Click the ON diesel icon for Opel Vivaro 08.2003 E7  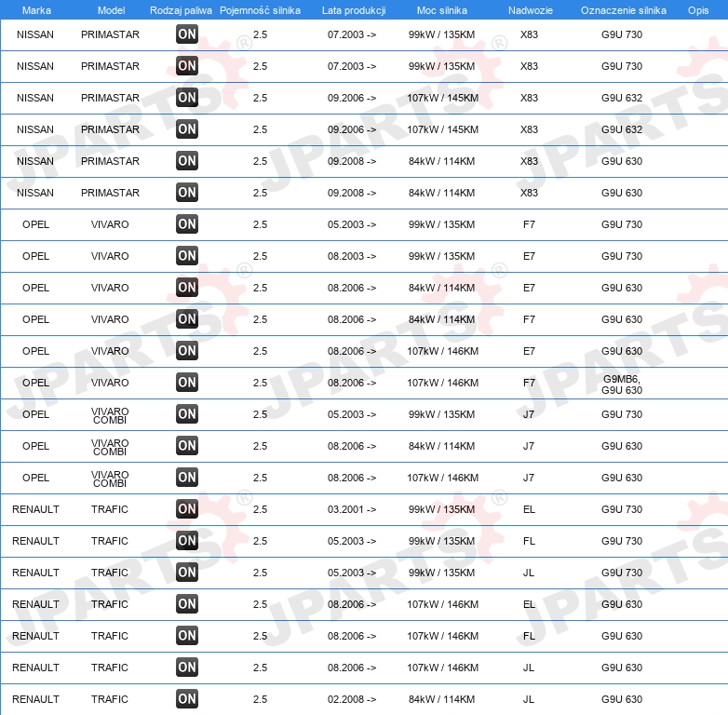pos(186,256)
